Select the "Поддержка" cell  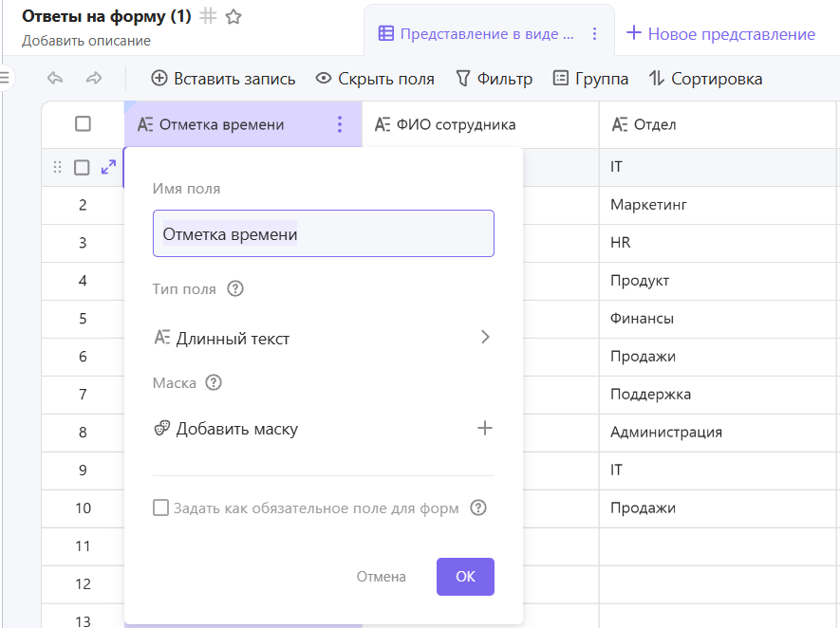[719, 395]
